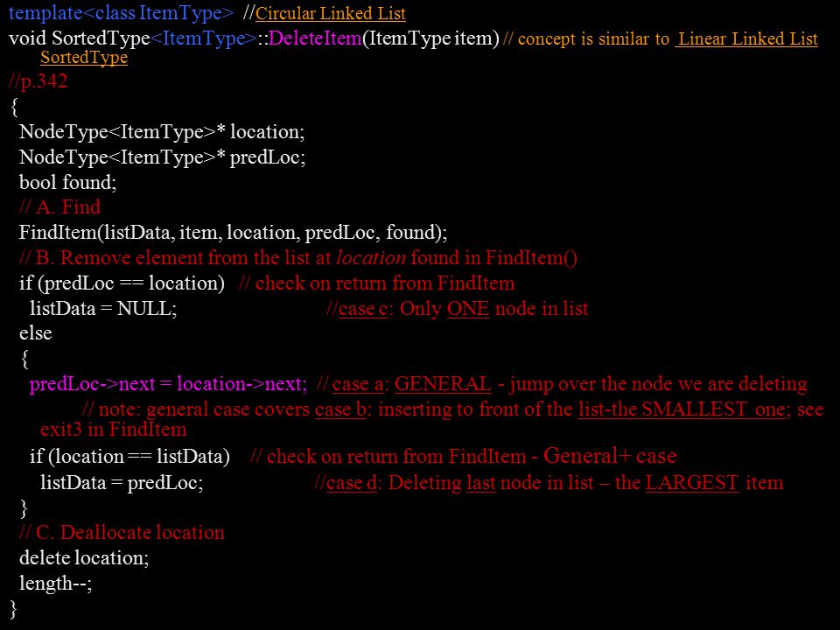Click the magenta 'DeleteItem' function name

click(x=315, y=38)
